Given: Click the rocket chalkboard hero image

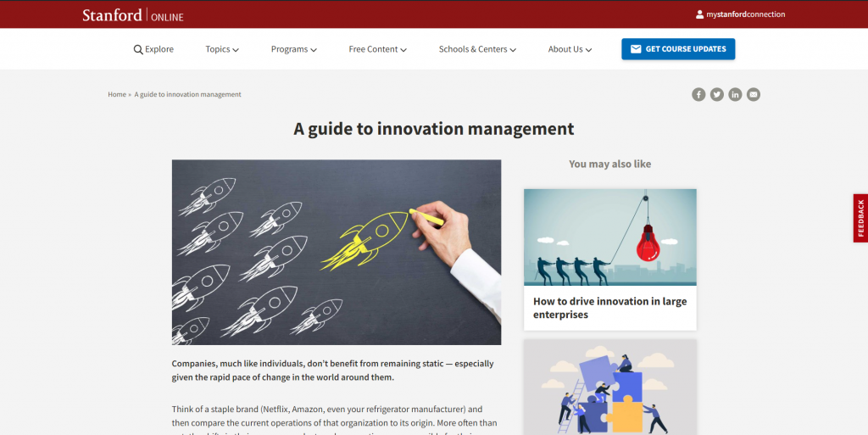Looking at the screenshot, I should (x=336, y=252).
